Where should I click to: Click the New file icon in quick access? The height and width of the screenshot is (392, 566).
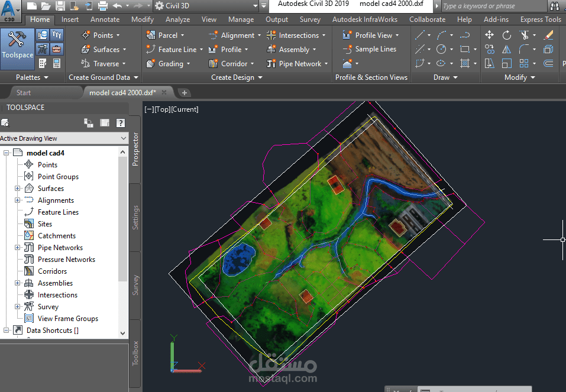click(x=32, y=6)
